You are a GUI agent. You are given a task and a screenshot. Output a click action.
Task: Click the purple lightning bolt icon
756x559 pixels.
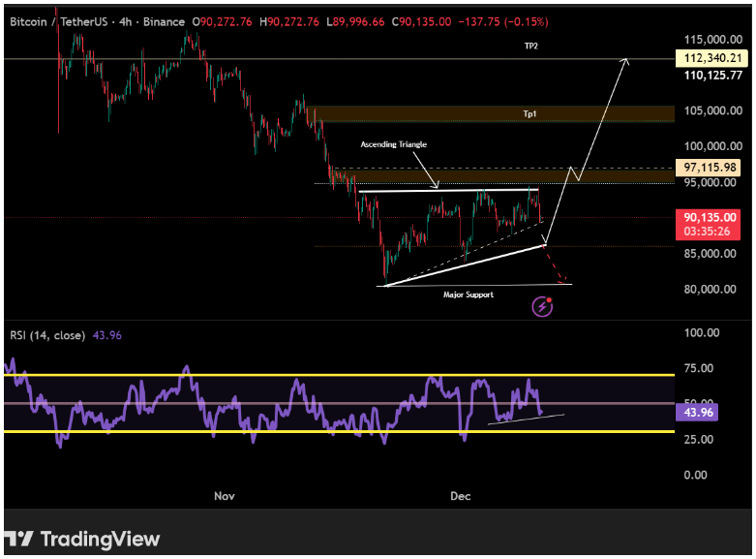pos(544,307)
